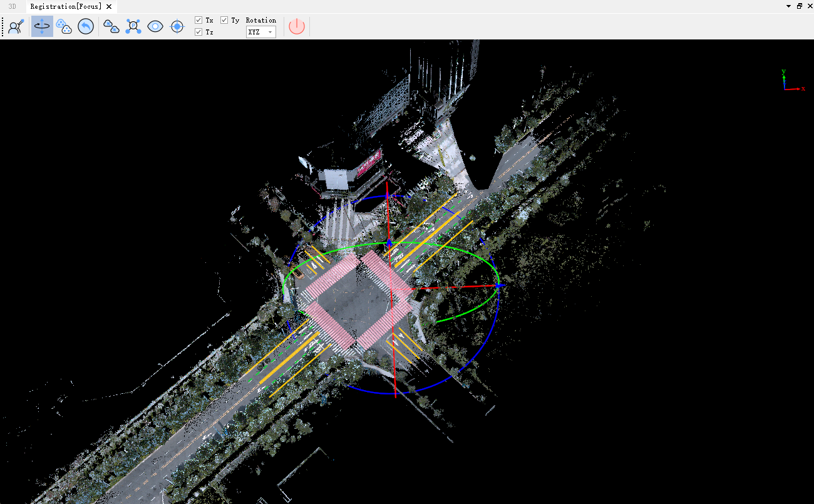Restore down the viewer window
The height and width of the screenshot is (504, 814).
(x=799, y=6)
